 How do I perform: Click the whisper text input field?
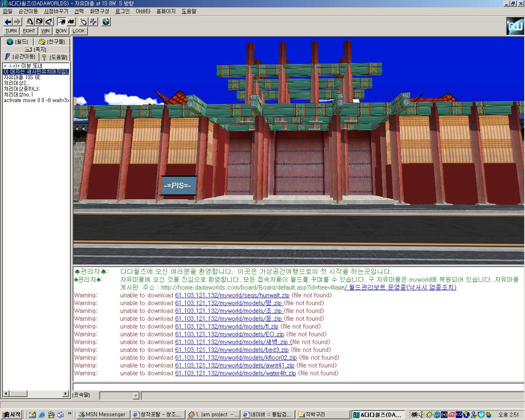tap(332, 396)
